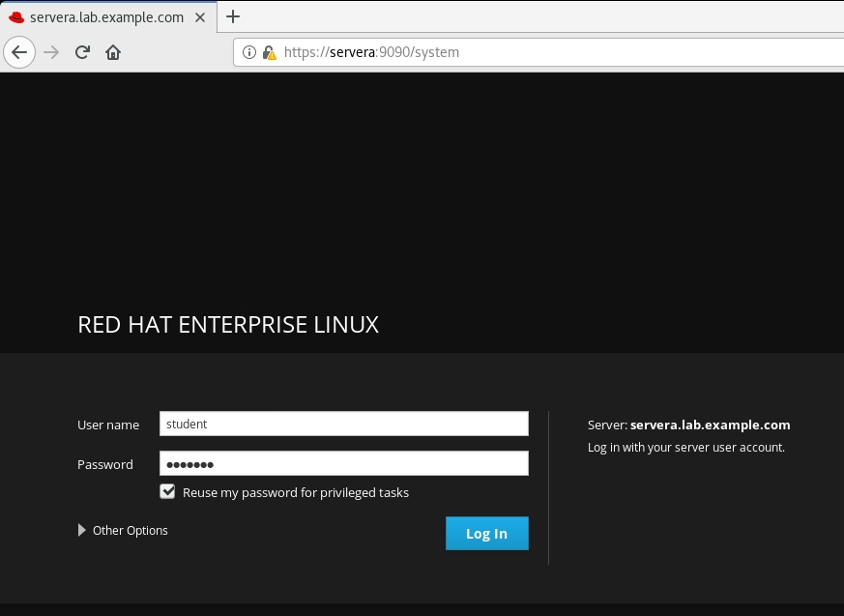The width and height of the screenshot is (844, 616).
Task: Click the 'Reuse my password for privileged tasks' label
Action: click(296, 493)
